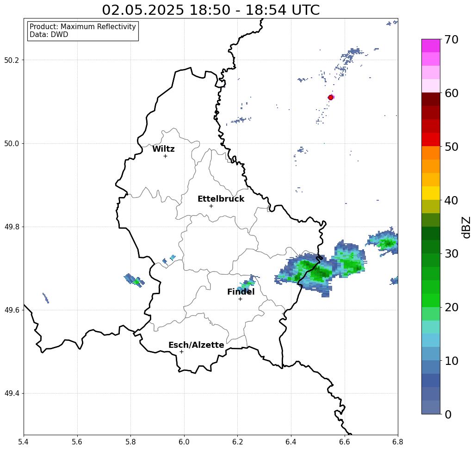Click the Esch/Alzette city label
Screen dimensions: 476x450
196,345
